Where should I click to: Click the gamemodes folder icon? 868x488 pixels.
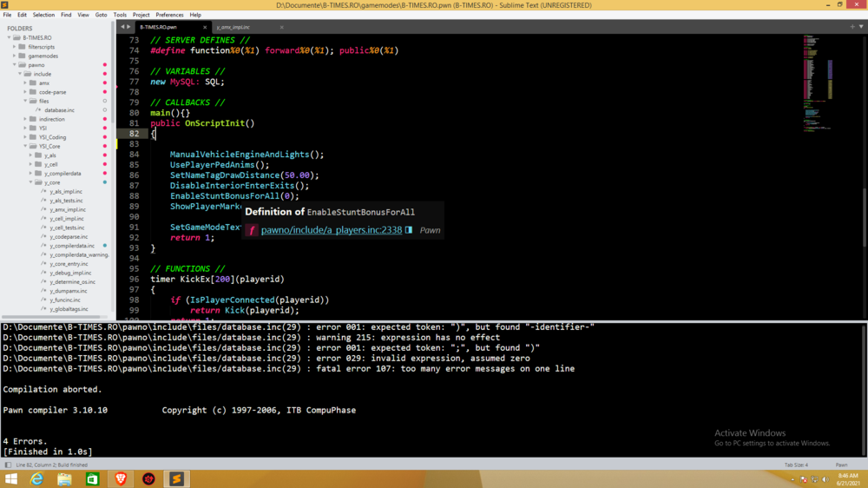tap(23, 56)
